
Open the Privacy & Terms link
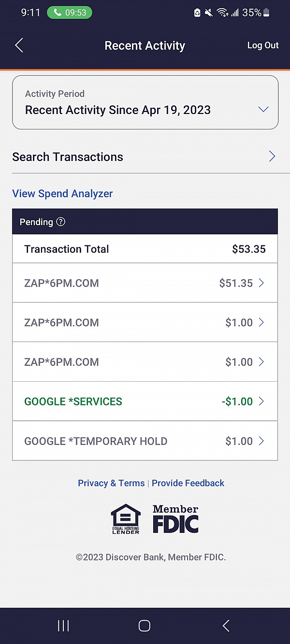tap(111, 483)
